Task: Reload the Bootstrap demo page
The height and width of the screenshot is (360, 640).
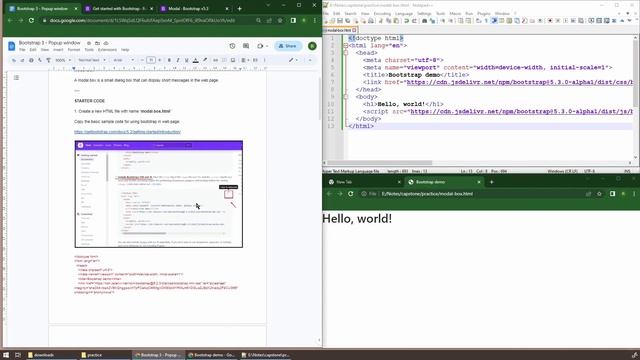Action: 351,194
